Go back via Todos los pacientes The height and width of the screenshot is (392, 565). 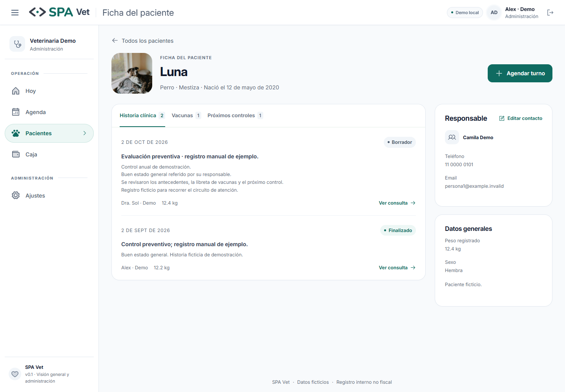(143, 41)
